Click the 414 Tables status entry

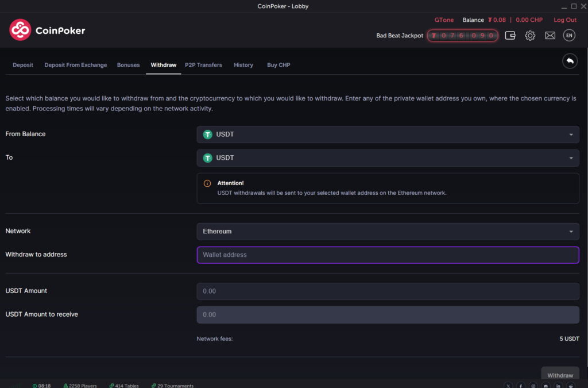124,386
